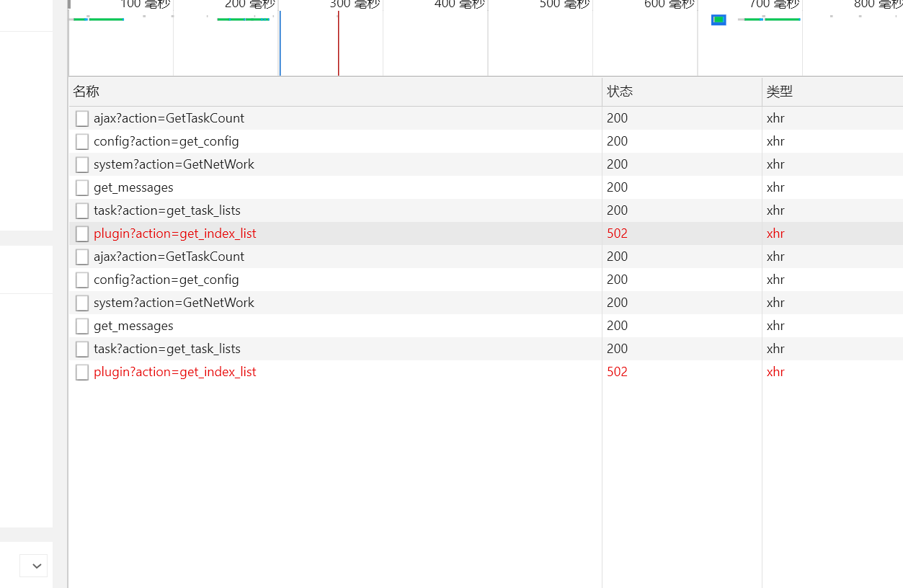903x588 pixels.
Task: Select the first ajax?action=GetTaskCount request name
Action: [169, 118]
